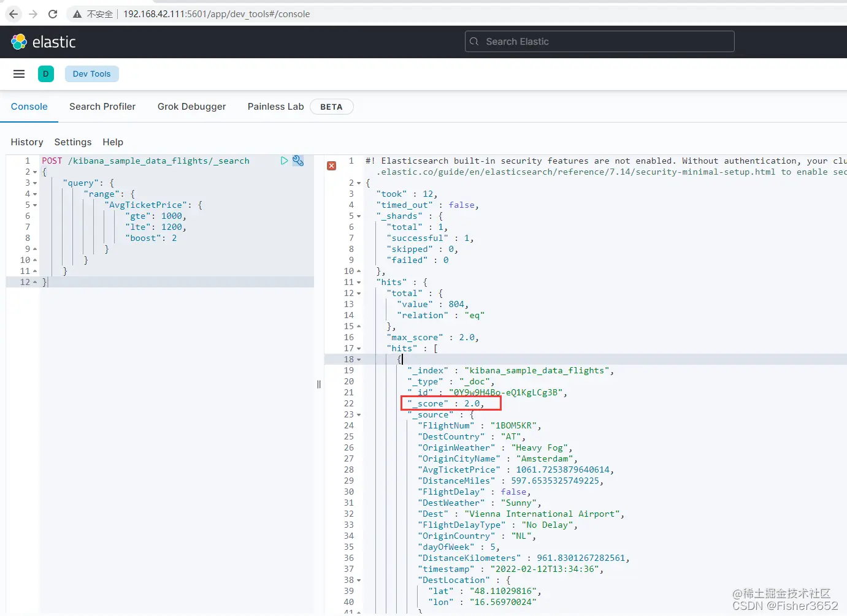Click the "dayOfWeek" : 5 line
The image size is (847, 616).
(x=459, y=547)
